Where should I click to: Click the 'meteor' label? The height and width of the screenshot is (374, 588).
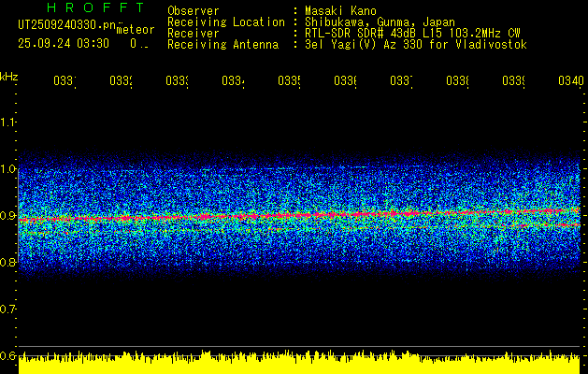[x=136, y=30]
